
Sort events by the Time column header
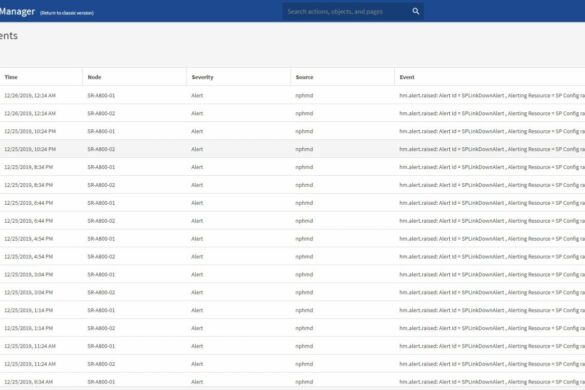coord(11,77)
